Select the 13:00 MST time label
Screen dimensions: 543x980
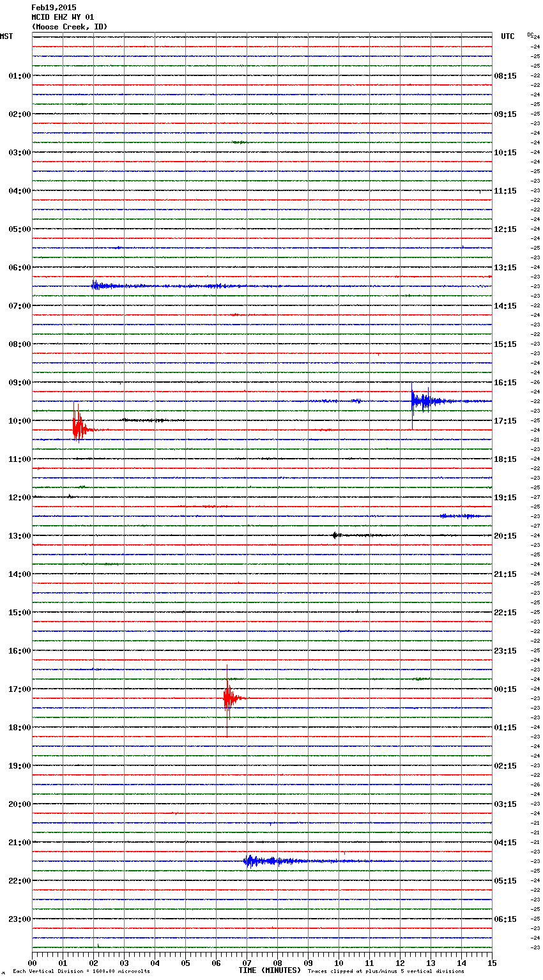coord(19,536)
